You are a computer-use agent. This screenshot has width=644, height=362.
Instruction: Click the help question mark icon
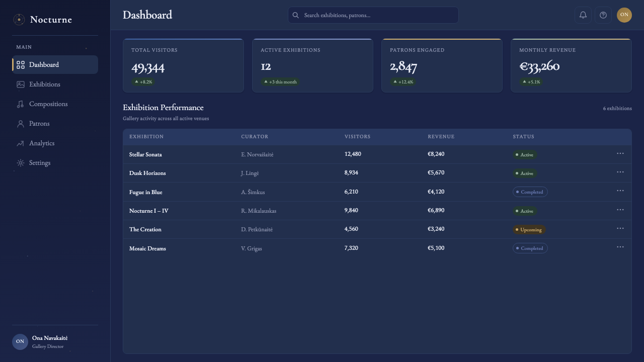click(x=603, y=15)
